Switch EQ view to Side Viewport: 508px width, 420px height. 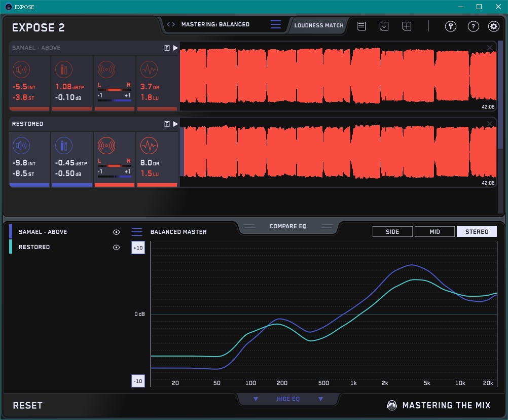coord(392,232)
